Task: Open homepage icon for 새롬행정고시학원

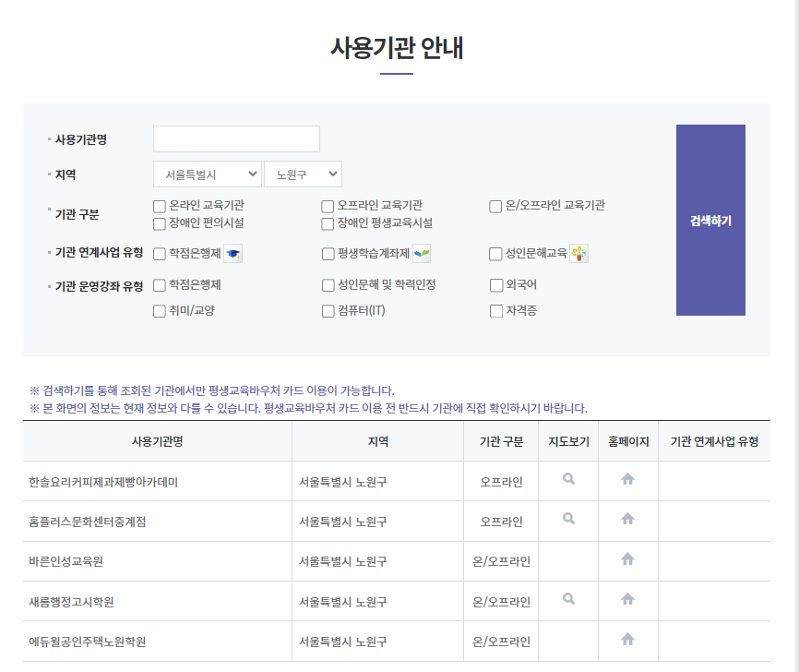Action: pyautogui.click(x=627, y=599)
